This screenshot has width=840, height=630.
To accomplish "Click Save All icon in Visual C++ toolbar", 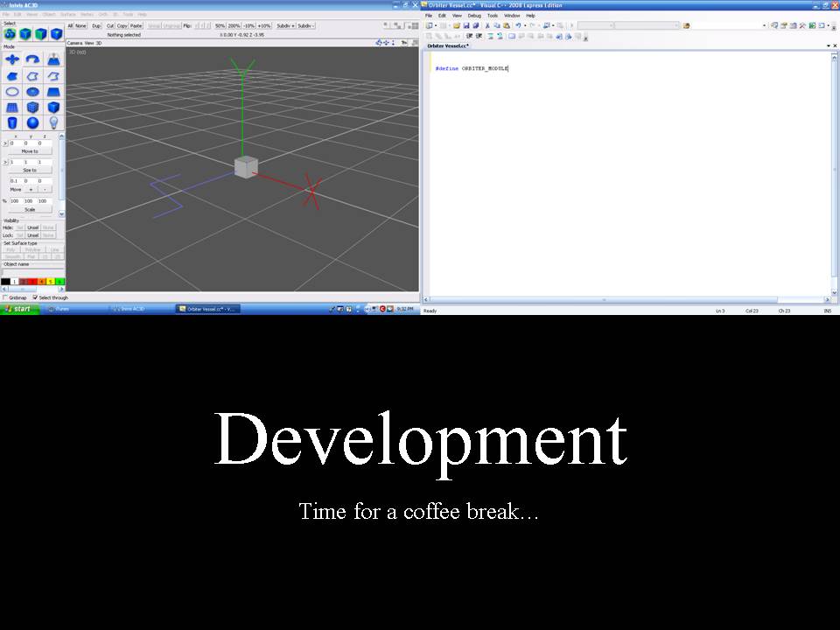I will coord(475,25).
